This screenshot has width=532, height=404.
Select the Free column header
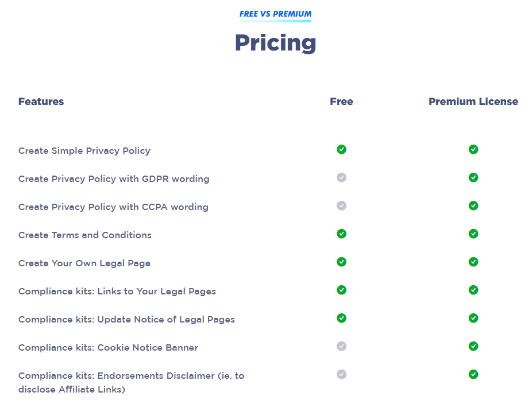341,102
